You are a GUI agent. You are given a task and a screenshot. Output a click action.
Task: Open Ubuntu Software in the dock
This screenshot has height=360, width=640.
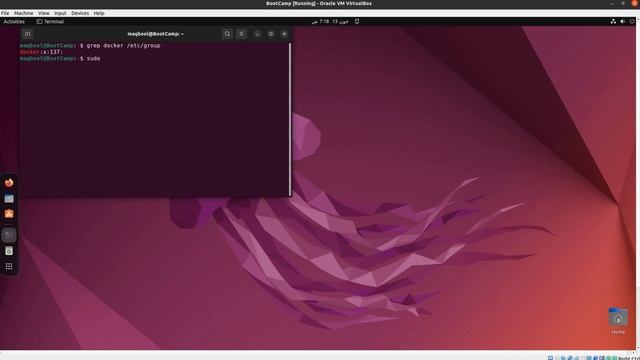pos(9,214)
